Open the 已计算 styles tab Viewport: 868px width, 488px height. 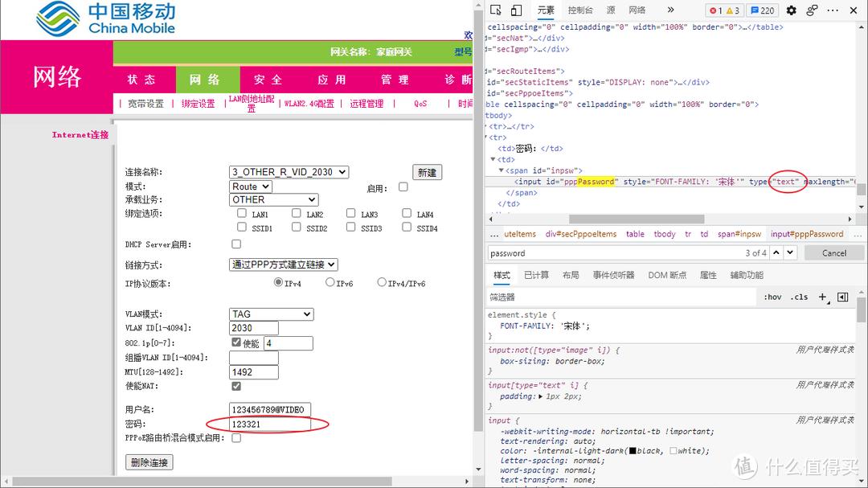[538, 273]
